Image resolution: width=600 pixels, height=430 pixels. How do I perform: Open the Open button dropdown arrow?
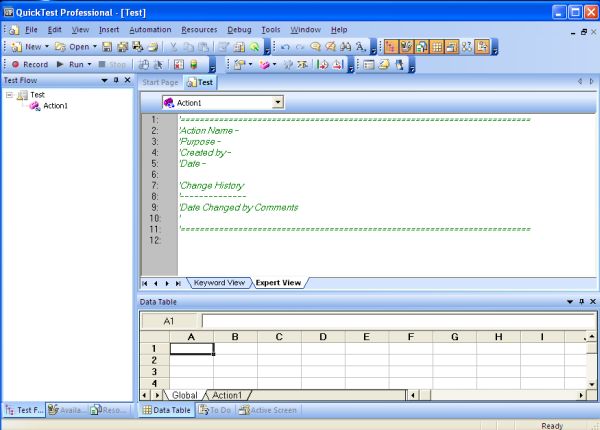95,47
